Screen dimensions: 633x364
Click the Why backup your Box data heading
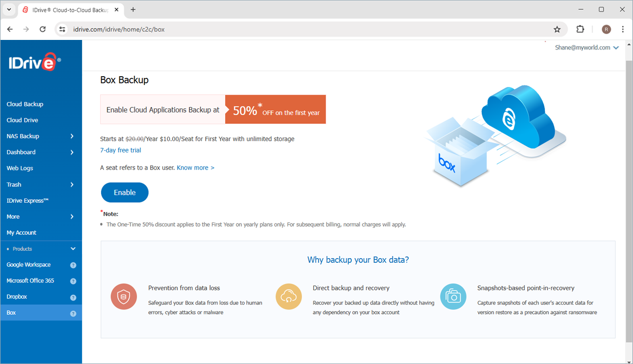coord(358,260)
